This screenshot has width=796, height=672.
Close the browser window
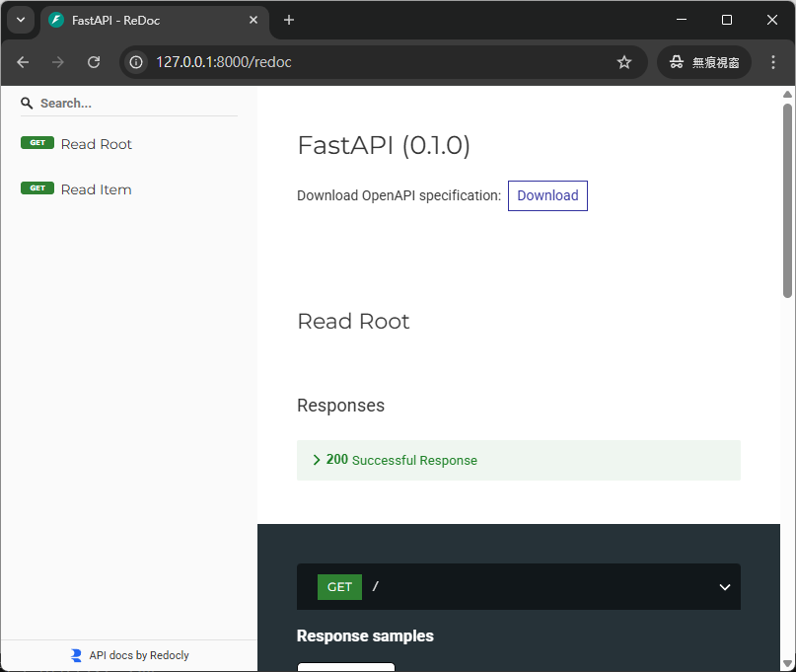pos(772,20)
